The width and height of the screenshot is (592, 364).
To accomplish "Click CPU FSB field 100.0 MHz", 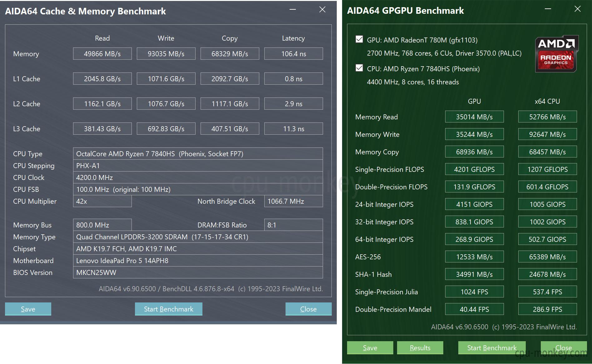I will pos(198,189).
